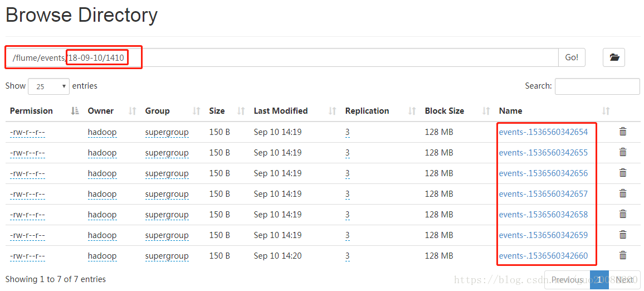Go to page 1 of results
Viewport: 644px width, 291px height.
point(599,280)
